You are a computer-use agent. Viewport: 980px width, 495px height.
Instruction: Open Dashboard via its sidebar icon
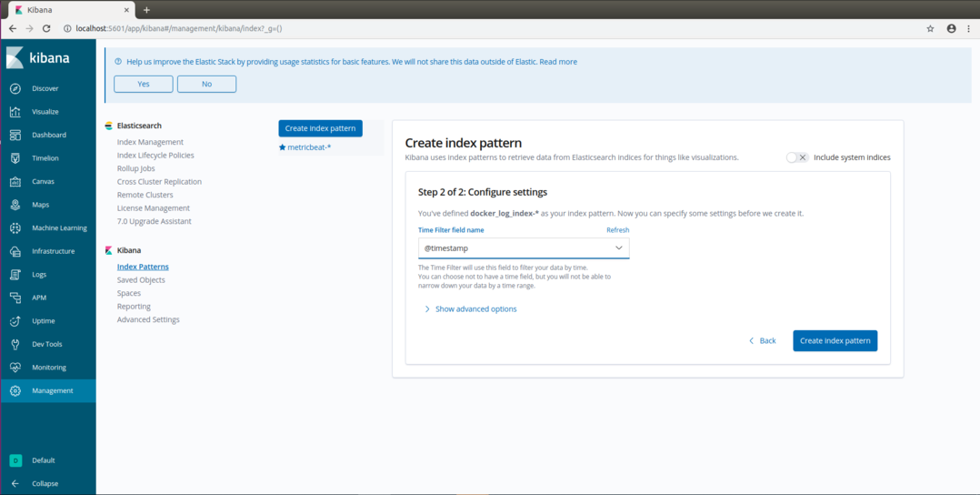[15, 136]
